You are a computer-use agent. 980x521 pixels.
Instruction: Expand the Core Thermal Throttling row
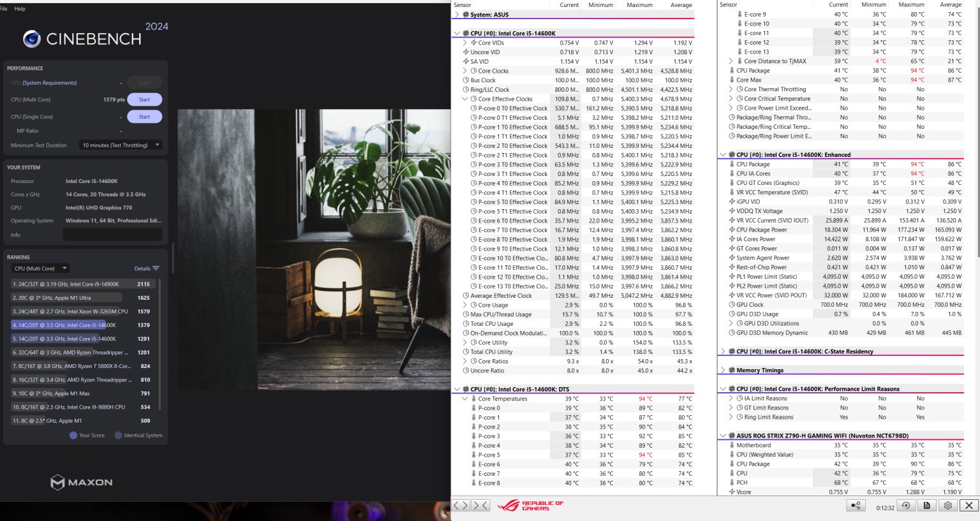click(731, 89)
